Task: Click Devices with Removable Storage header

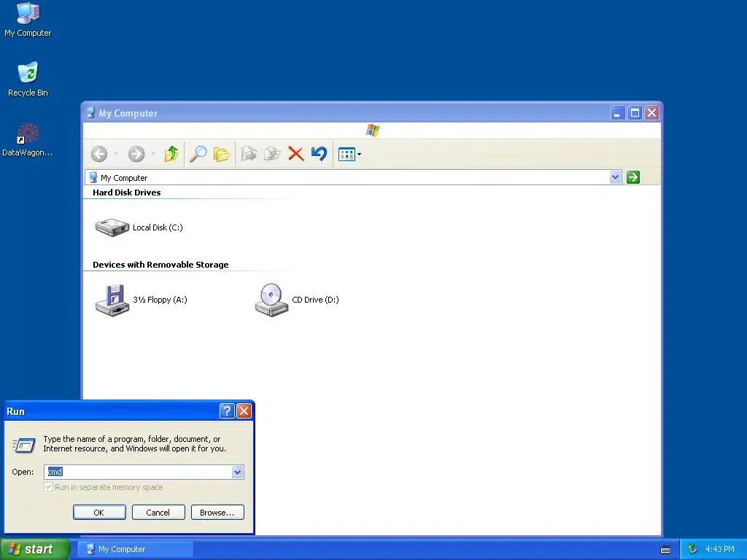Action: point(160,265)
